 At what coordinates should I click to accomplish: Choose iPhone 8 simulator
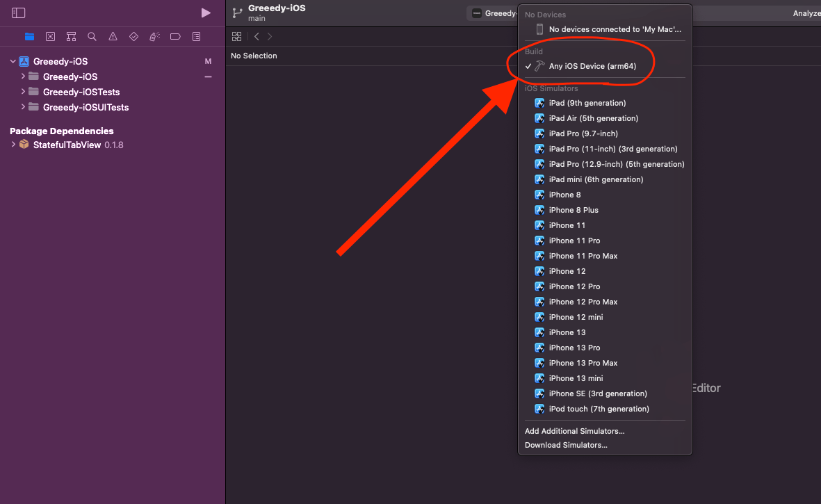(x=605, y=195)
